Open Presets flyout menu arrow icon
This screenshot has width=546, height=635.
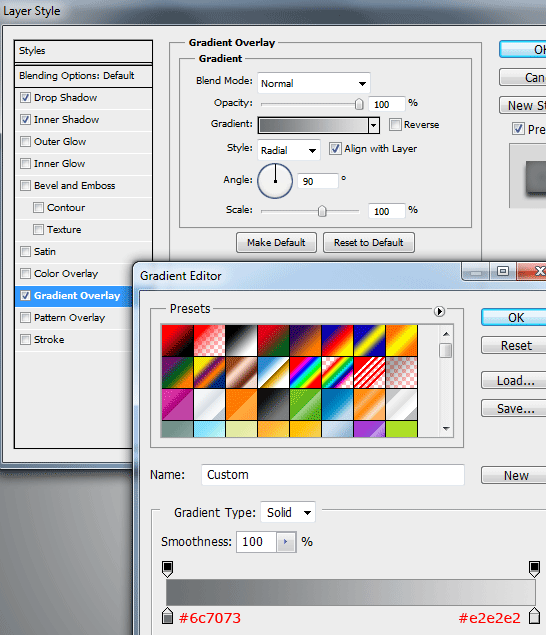(x=439, y=311)
